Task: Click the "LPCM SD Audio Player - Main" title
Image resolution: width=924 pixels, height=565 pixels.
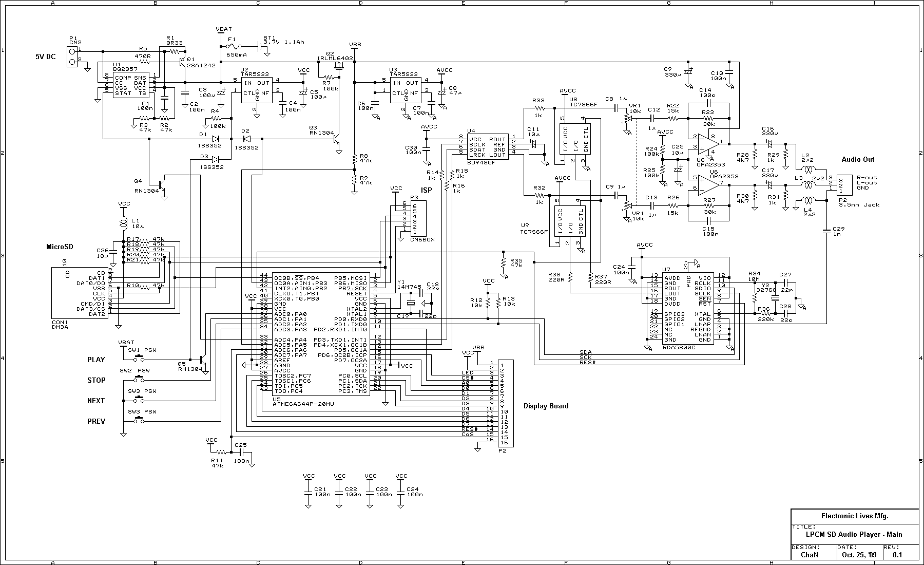Action: click(x=854, y=534)
